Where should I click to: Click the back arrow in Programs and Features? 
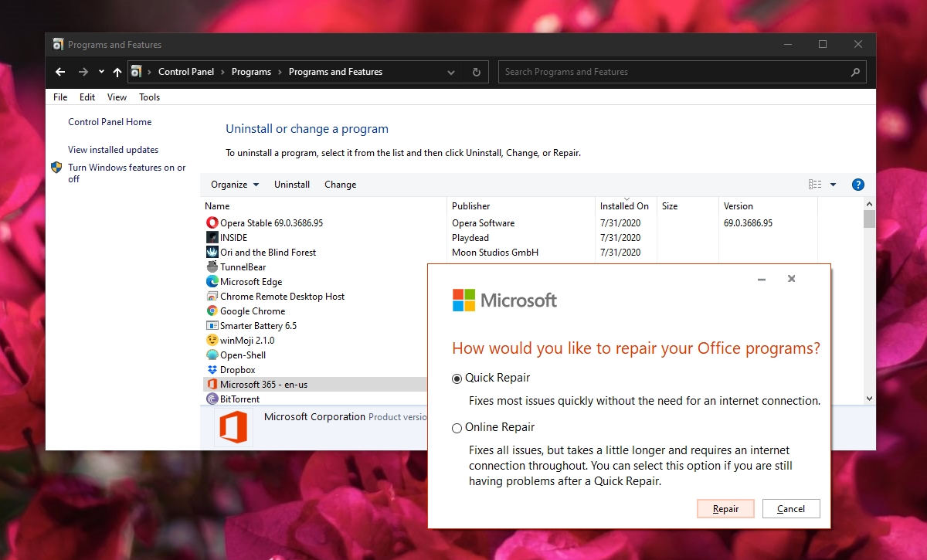61,72
